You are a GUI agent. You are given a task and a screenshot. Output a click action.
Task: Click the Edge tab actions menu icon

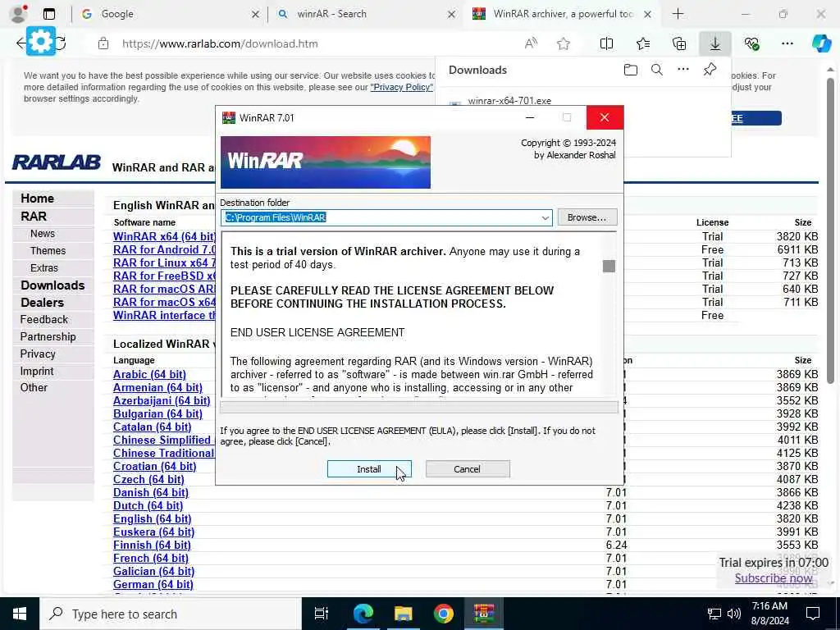48,14
